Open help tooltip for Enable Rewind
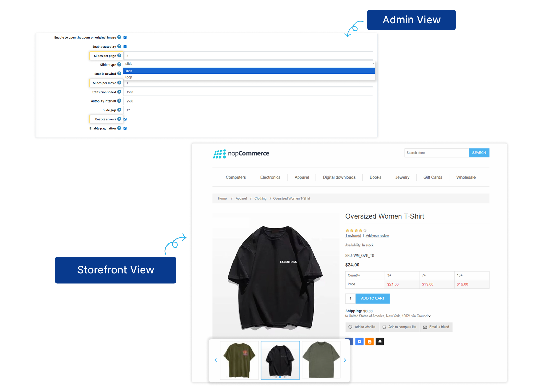Image resolution: width=540 pixels, height=392 pixels. coord(119,73)
